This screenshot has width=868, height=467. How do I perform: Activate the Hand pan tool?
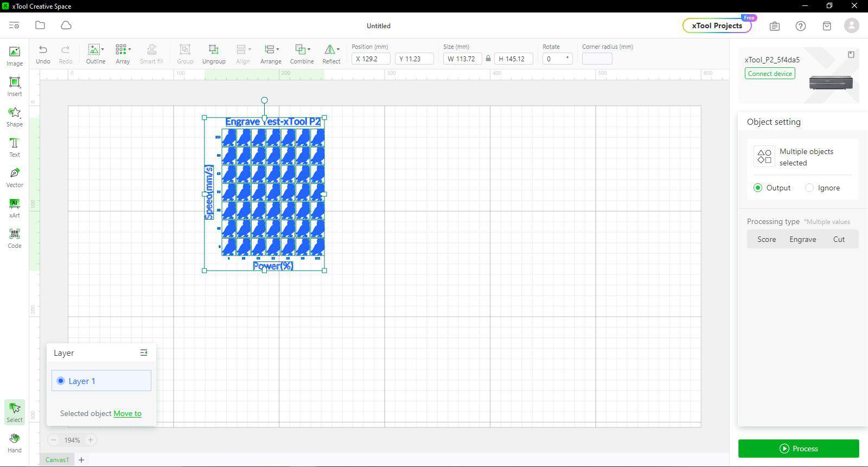15,443
